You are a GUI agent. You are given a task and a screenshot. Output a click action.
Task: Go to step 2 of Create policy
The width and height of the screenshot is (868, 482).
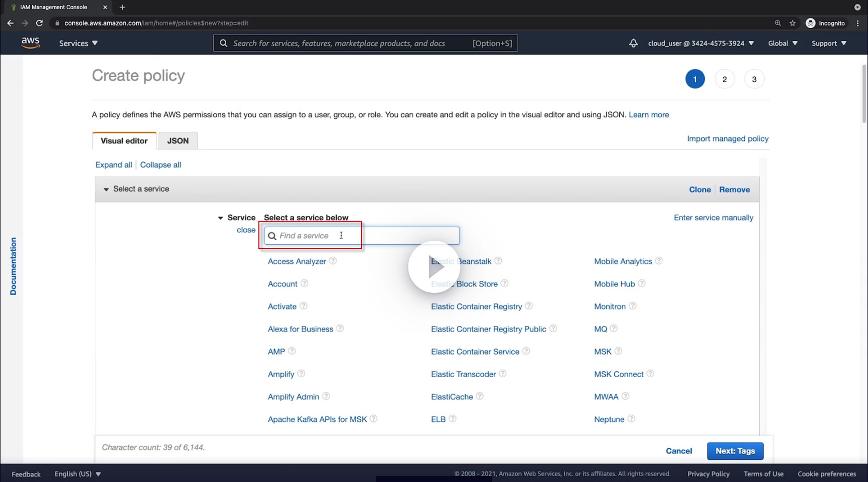coord(725,79)
